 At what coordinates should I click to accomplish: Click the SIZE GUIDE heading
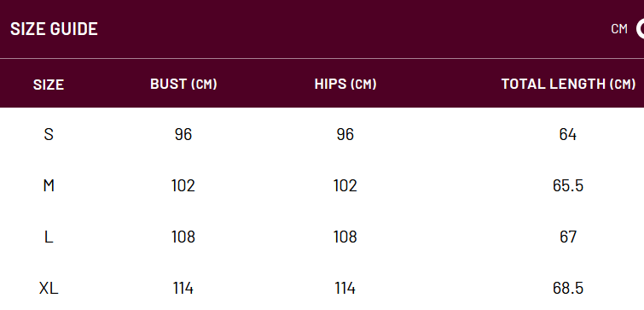(x=54, y=29)
